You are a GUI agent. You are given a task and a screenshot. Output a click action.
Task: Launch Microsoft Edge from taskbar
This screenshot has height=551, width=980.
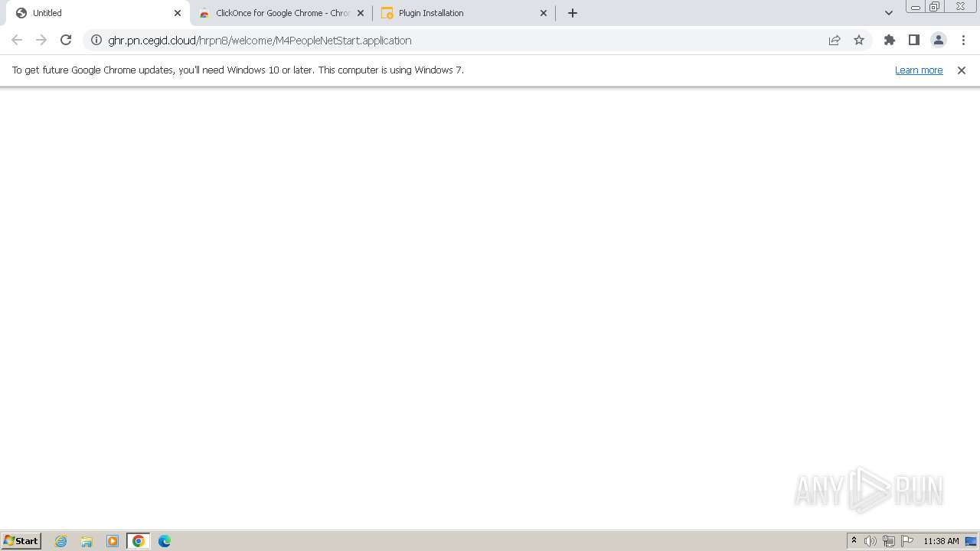pos(165,541)
